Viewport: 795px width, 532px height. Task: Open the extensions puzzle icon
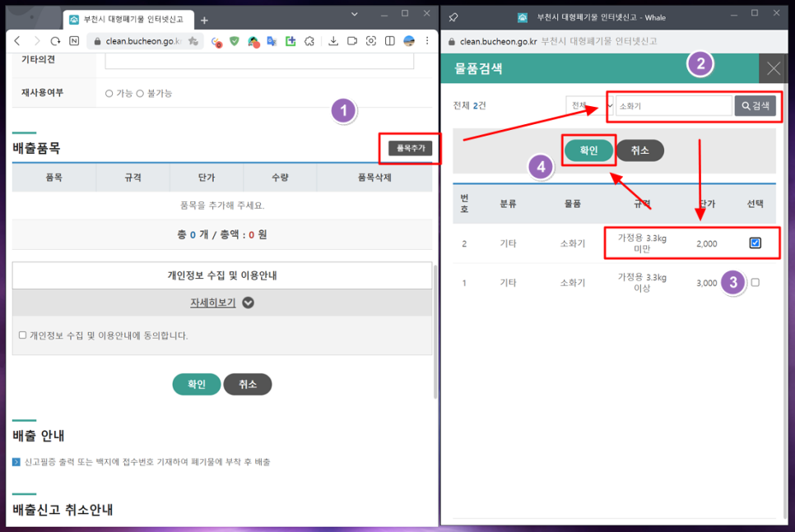coord(309,41)
